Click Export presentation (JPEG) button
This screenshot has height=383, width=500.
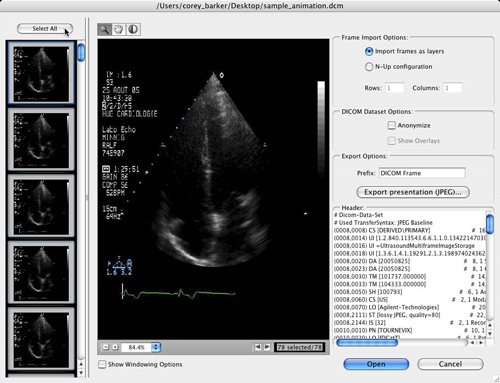coord(413,192)
